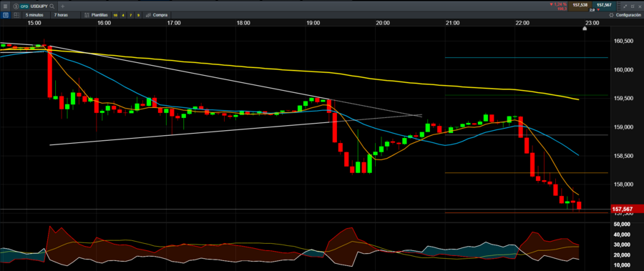The height and width of the screenshot is (271, 644).
Task: Open the Compra order type menu
Action: [157, 15]
